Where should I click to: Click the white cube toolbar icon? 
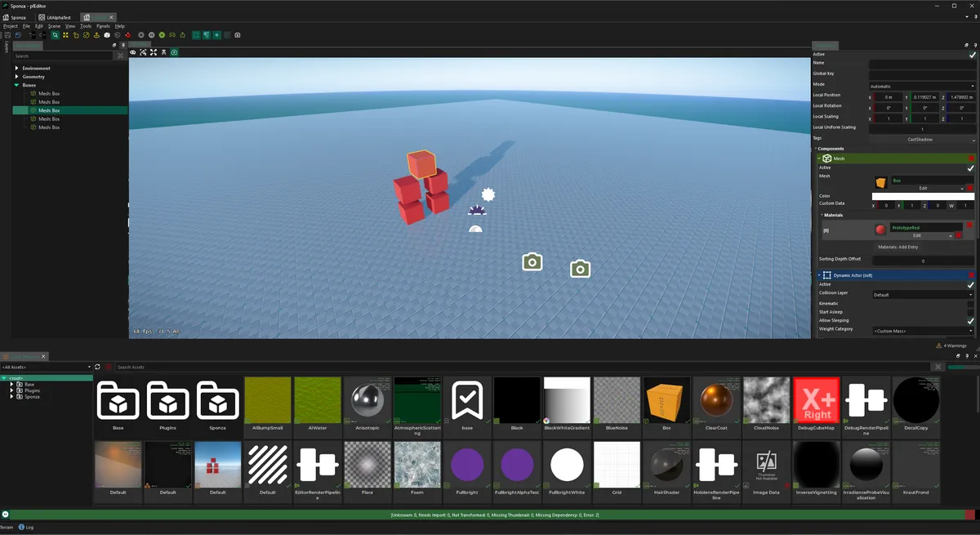107,35
